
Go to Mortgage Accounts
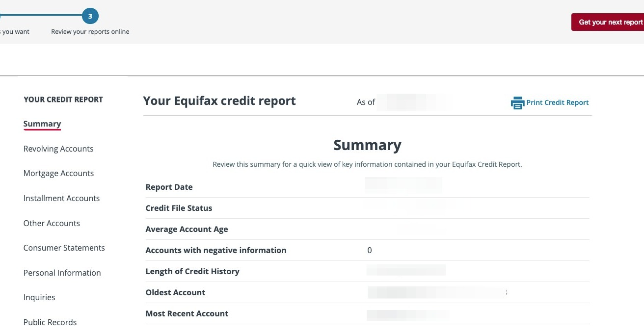[58, 174]
